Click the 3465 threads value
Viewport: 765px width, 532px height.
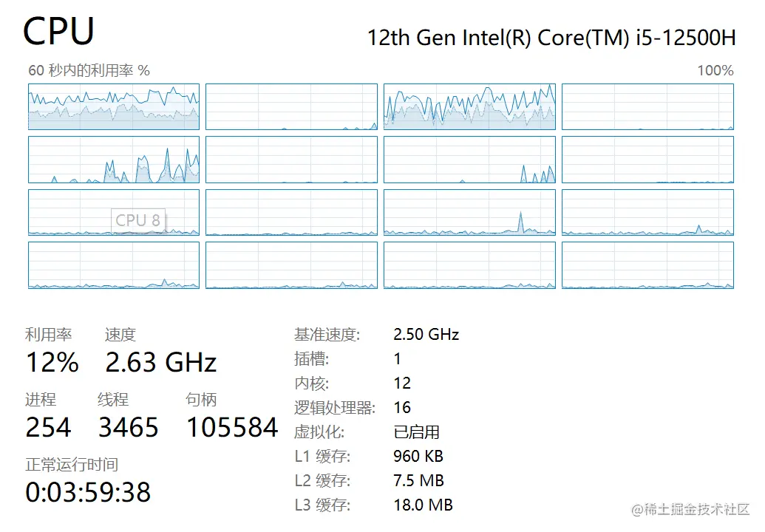[128, 427]
